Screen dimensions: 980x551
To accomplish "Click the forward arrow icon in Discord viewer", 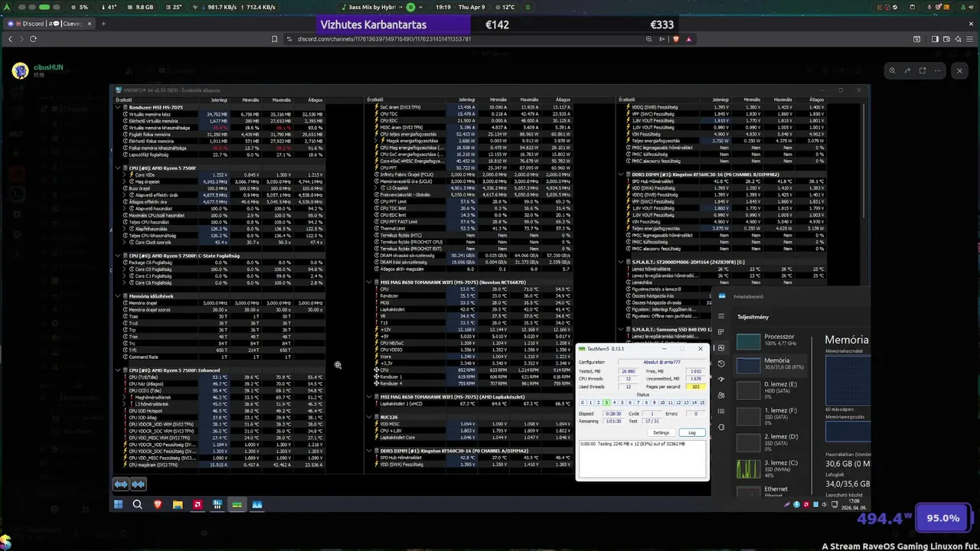I will (x=907, y=70).
